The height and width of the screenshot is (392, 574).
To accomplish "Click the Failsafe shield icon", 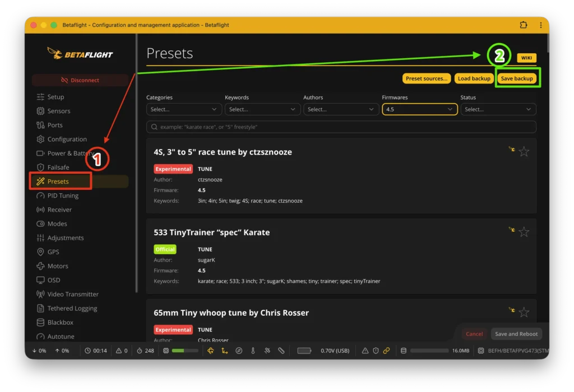I will [x=40, y=167].
